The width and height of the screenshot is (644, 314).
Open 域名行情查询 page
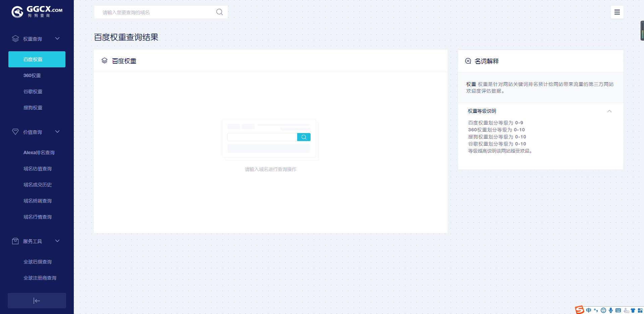click(38, 217)
